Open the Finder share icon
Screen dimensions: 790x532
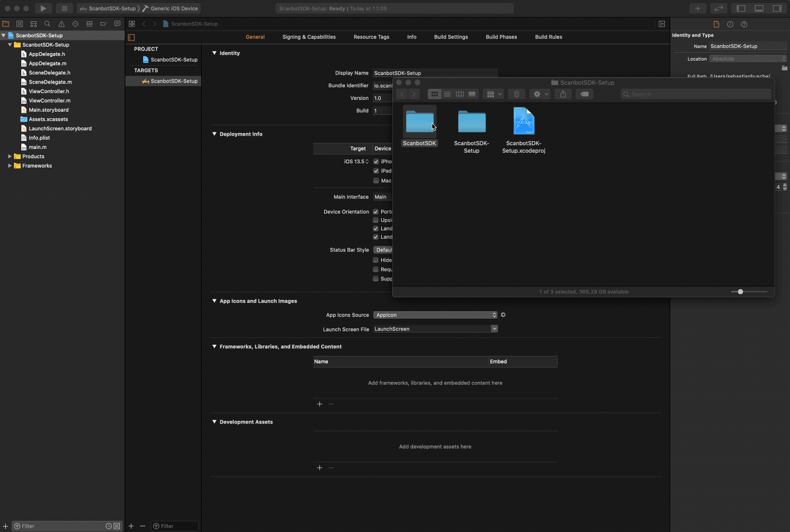click(563, 94)
